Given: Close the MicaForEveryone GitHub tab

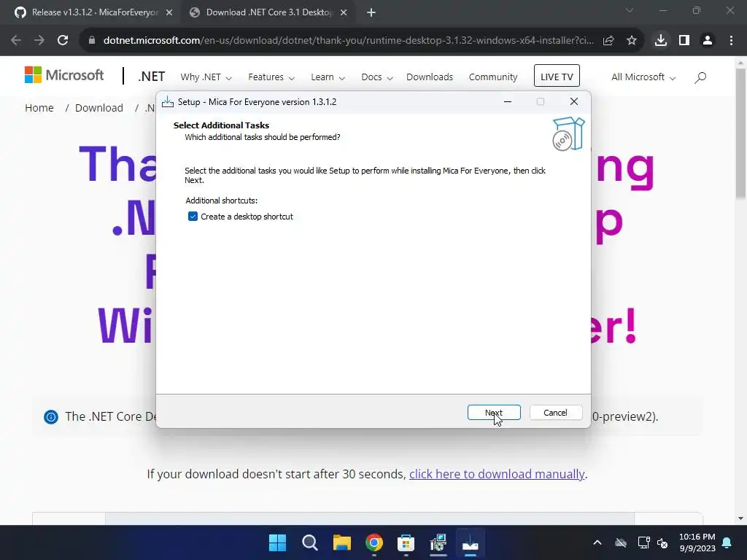Looking at the screenshot, I should tap(169, 13).
